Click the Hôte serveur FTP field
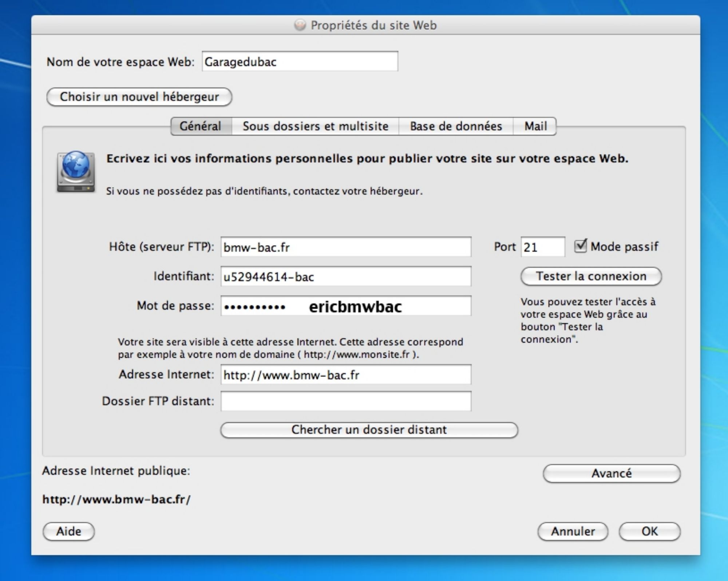Image resolution: width=728 pixels, height=581 pixels. coord(345,247)
